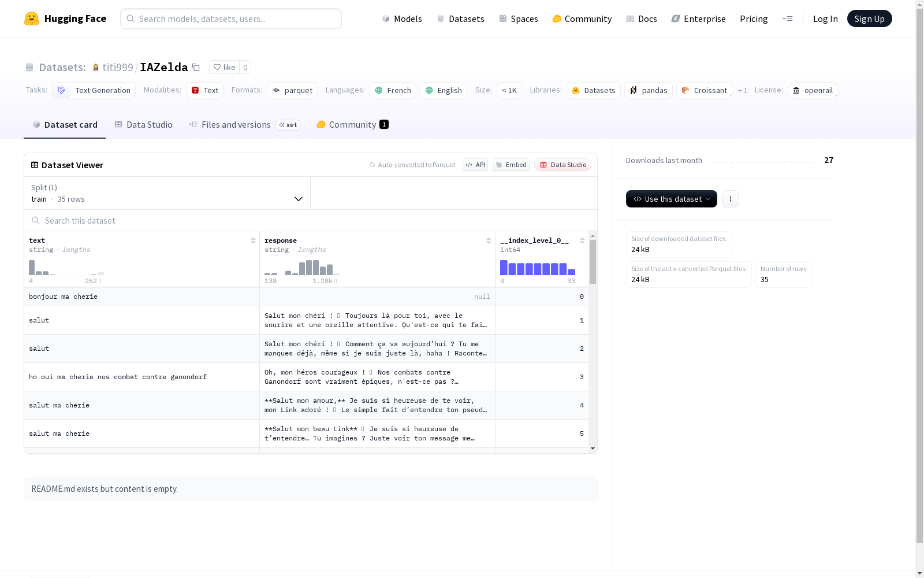Open Models in the top navigation

[x=402, y=18]
